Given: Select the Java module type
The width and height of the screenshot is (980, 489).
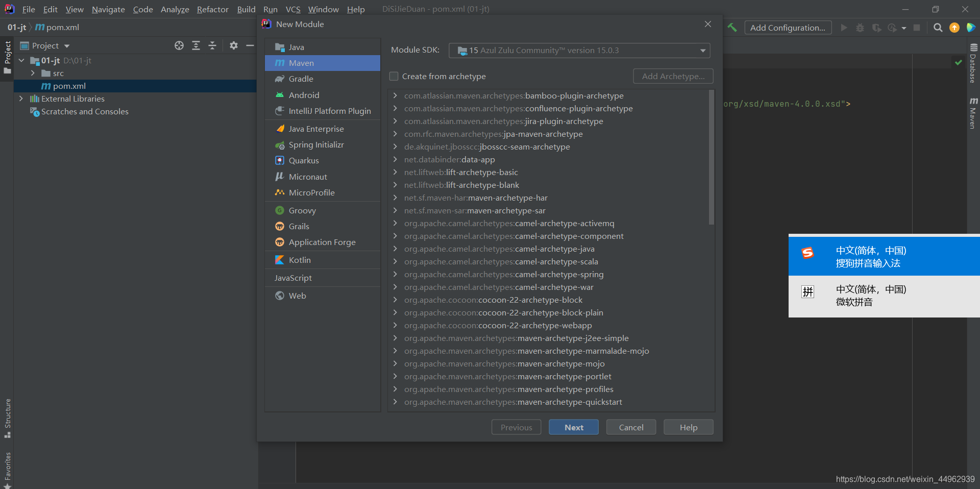Looking at the screenshot, I should [x=323, y=47].
